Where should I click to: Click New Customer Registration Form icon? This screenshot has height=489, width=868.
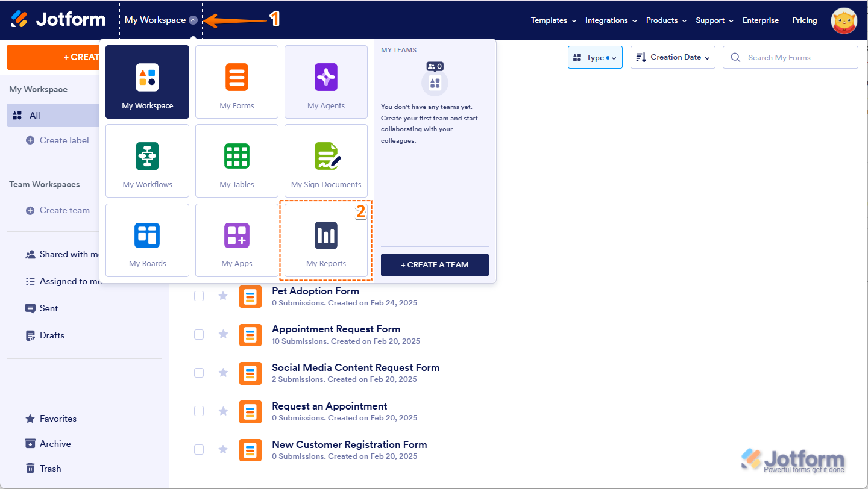[x=250, y=450]
